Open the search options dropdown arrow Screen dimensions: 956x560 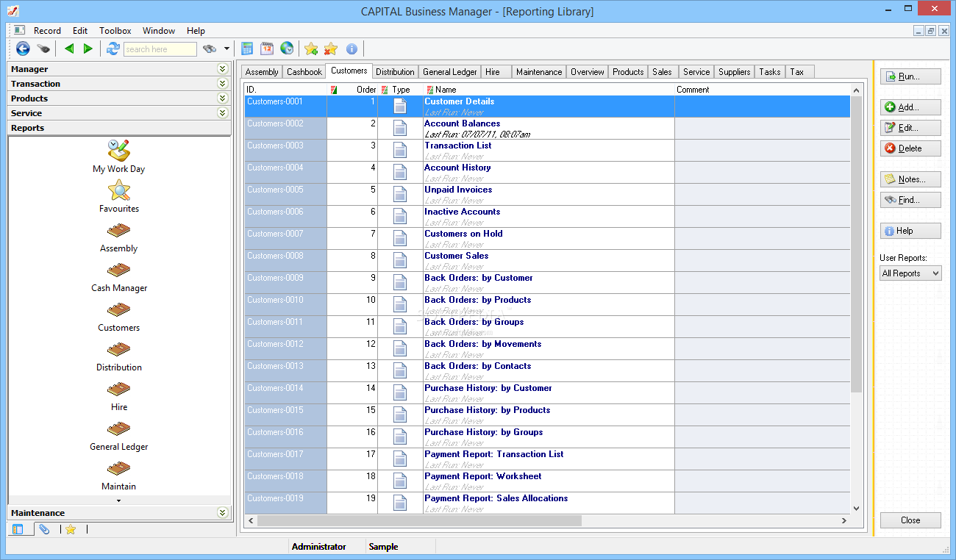[226, 49]
